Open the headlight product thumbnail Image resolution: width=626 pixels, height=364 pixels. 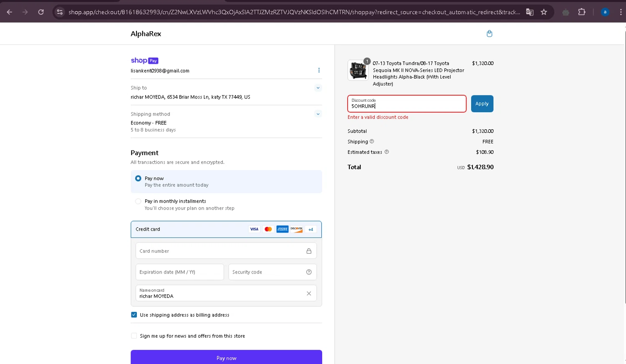tap(358, 70)
